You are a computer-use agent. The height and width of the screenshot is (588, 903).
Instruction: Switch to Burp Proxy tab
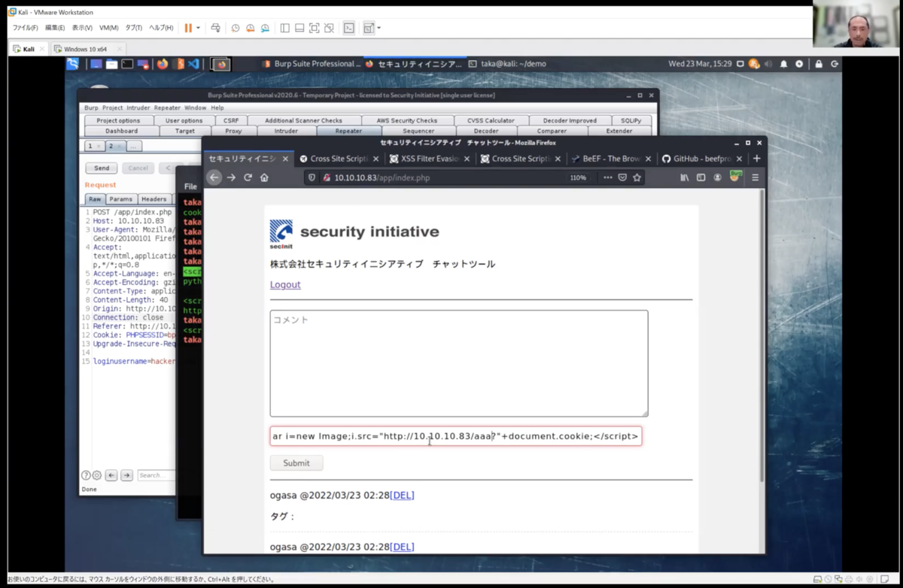[x=233, y=131]
